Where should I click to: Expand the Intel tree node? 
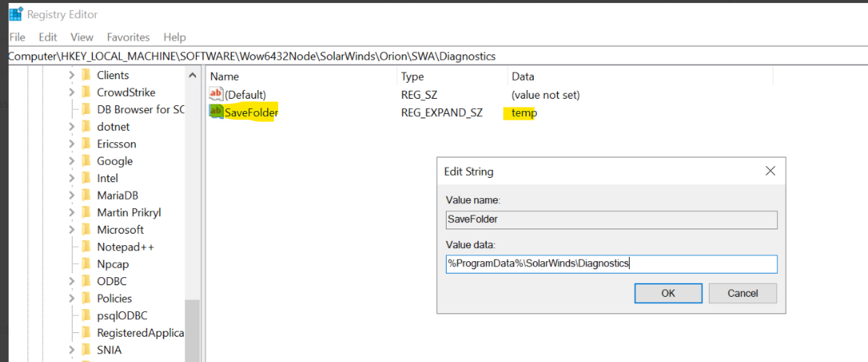pos(71,178)
